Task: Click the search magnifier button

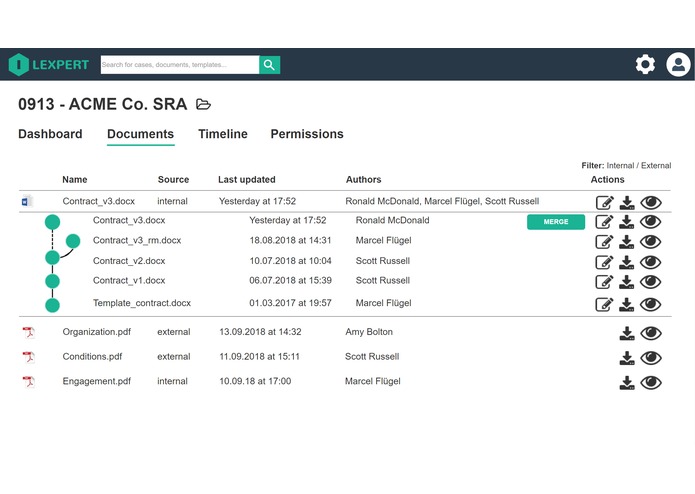Action: point(269,65)
